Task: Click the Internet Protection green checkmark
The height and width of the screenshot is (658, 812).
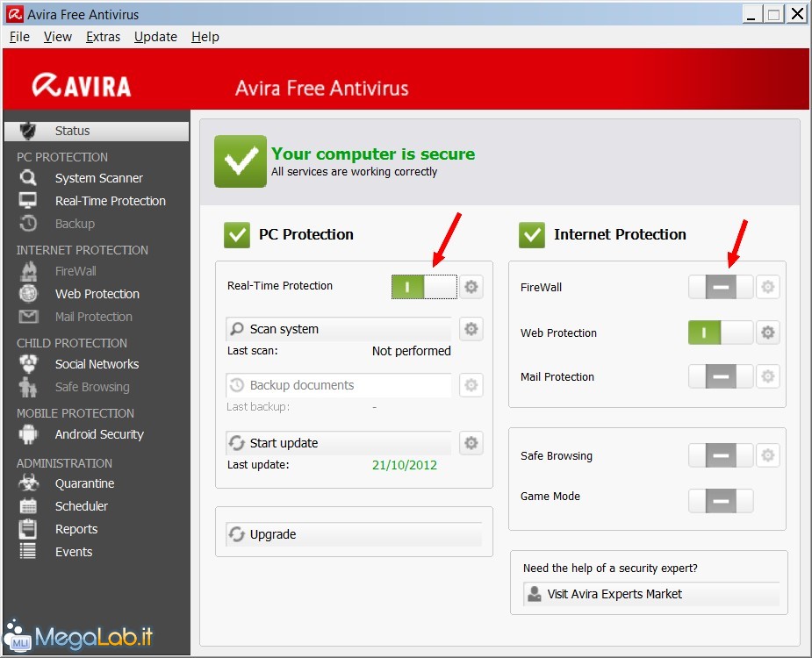Action: pyautogui.click(x=531, y=234)
